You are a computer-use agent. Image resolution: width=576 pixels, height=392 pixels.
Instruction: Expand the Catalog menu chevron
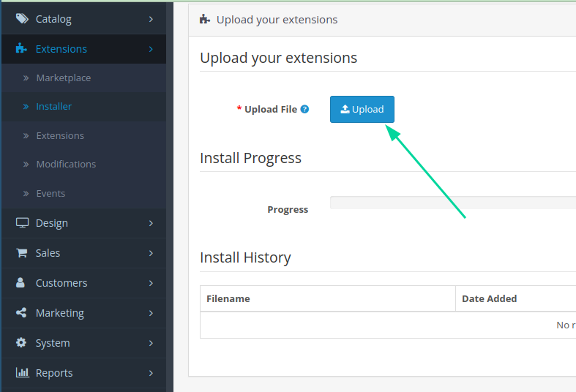[x=151, y=19]
